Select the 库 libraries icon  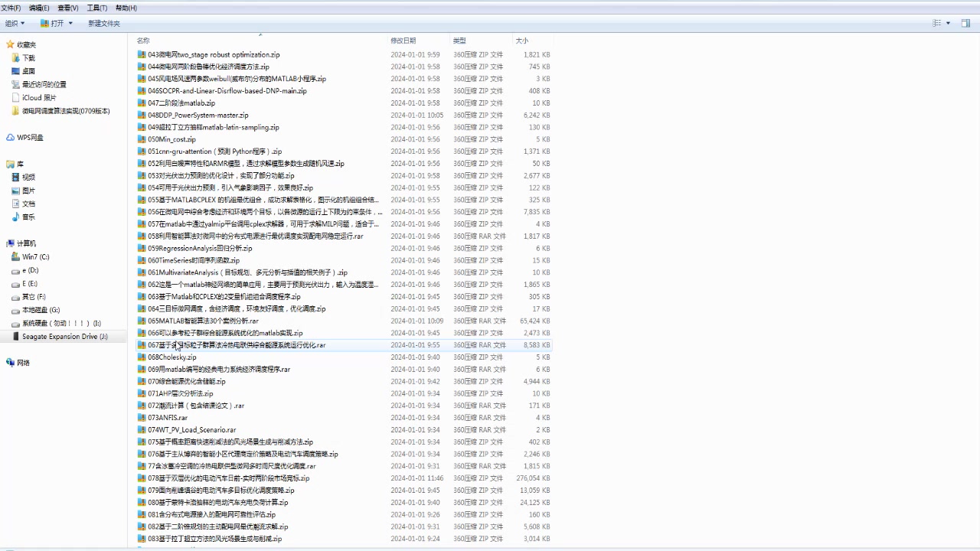coord(11,164)
